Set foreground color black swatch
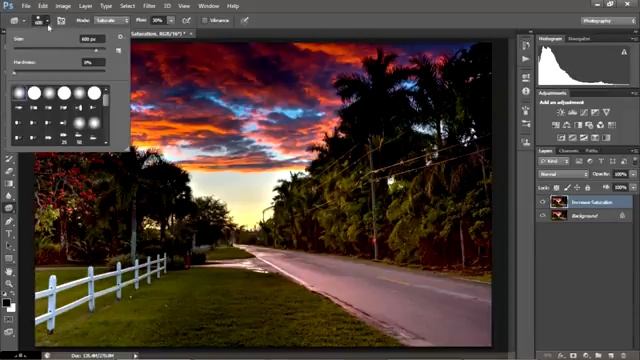This screenshot has height=360, width=640. click(6, 303)
